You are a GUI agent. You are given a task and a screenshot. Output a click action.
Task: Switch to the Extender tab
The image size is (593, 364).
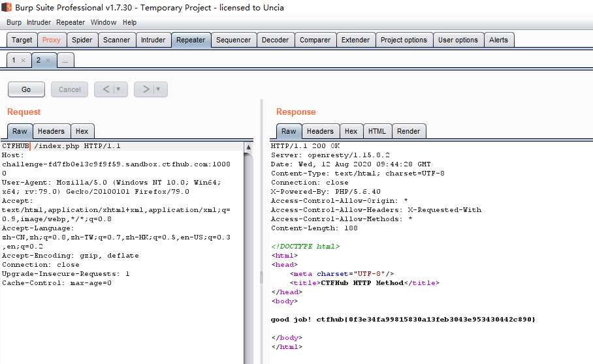click(355, 40)
